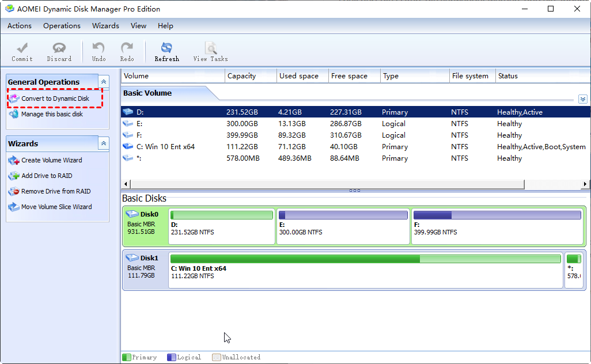Image resolution: width=591 pixels, height=364 pixels.
Task: Click the Disk1 Basic MBR 111.79GB label
Action: pyautogui.click(x=141, y=271)
